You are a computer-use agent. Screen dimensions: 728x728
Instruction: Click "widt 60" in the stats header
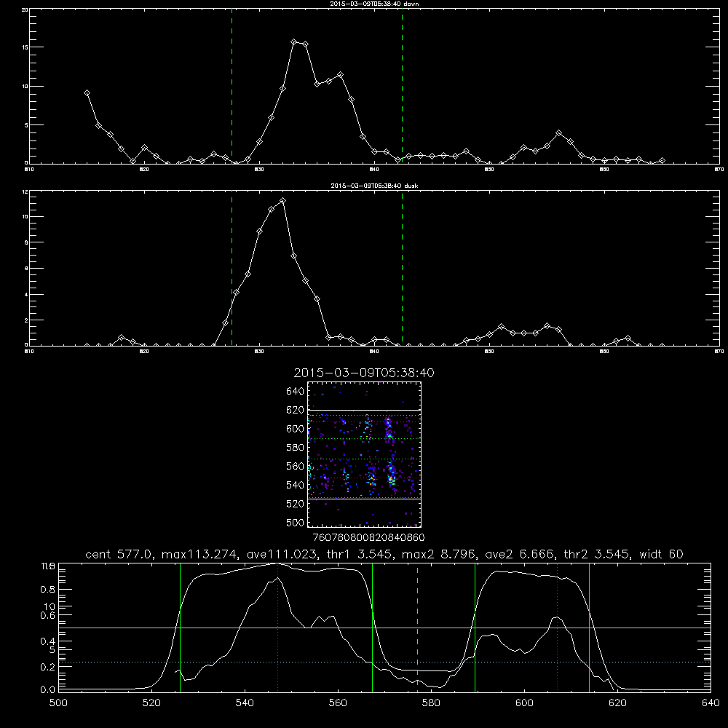click(x=661, y=554)
